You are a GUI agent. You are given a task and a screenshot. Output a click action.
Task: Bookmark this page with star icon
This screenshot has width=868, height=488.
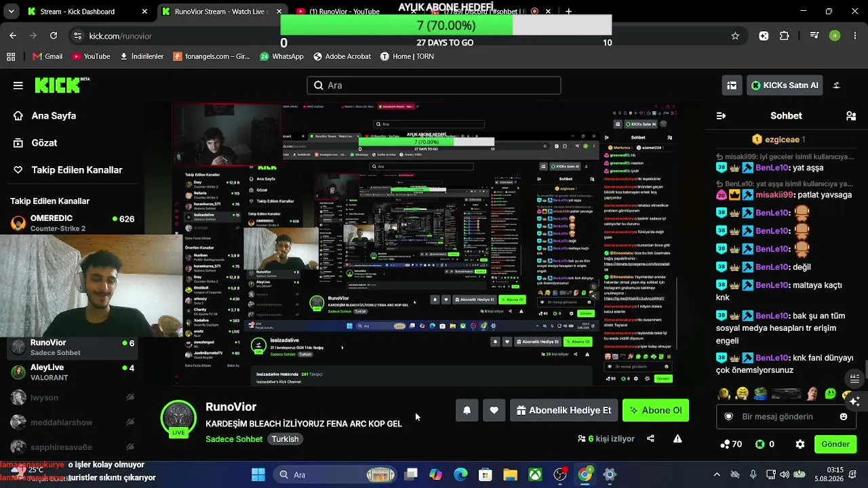click(x=735, y=36)
